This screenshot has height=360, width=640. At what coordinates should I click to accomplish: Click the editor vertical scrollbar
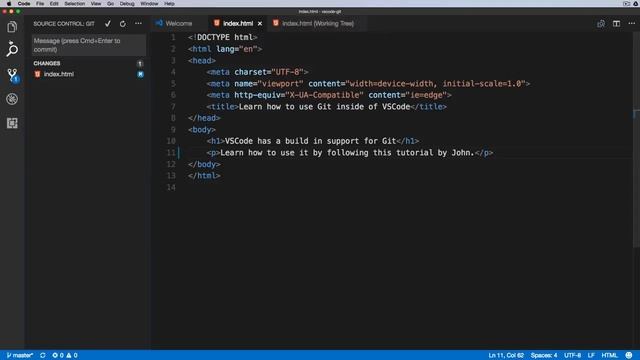(636, 139)
